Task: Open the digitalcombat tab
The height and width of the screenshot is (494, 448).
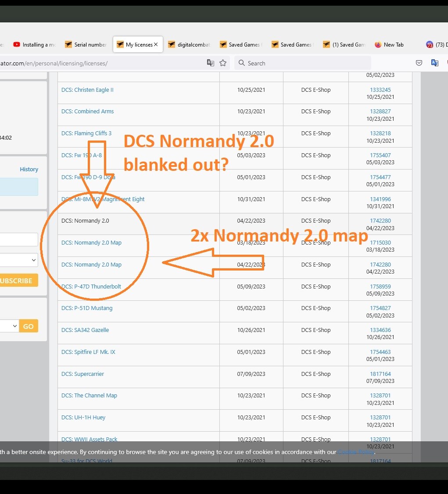Action: [x=189, y=44]
